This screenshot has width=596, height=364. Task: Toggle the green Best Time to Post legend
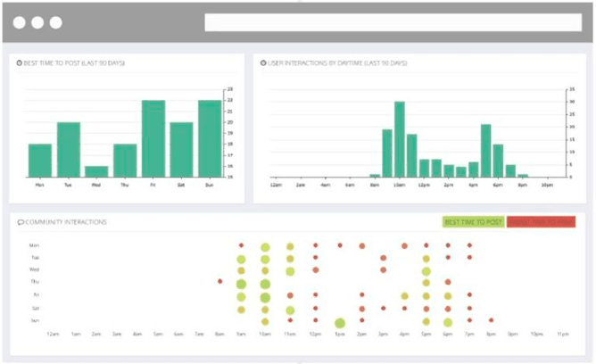[x=473, y=222]
